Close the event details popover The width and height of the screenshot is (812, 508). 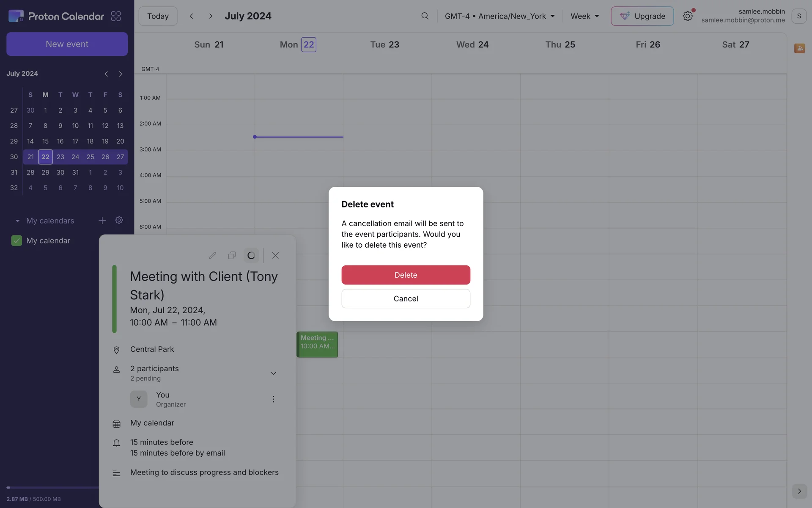point(275,255)
